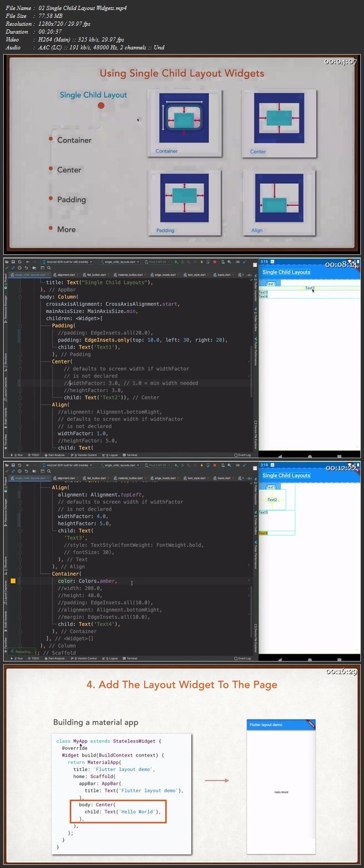Open the TODO tab in 00:08:14 frame
This screenshot has height=868, width=364.
[34, 455]
